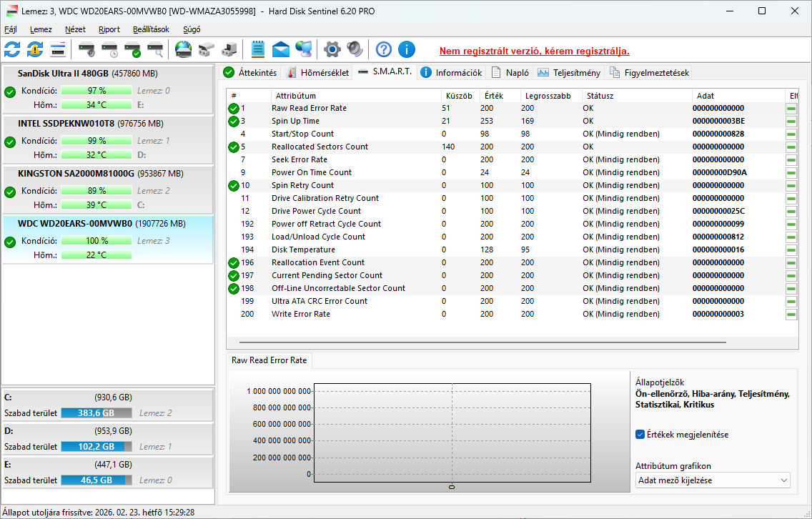Click the blue refresh arrows toolbar icon
The height and width of the screenshot is (519, 812).
12,50
